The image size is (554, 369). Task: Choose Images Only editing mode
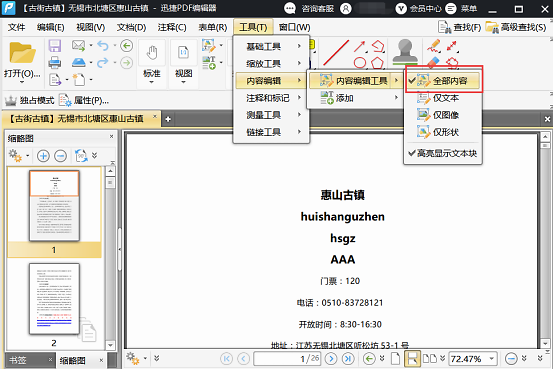coord(443,115)
